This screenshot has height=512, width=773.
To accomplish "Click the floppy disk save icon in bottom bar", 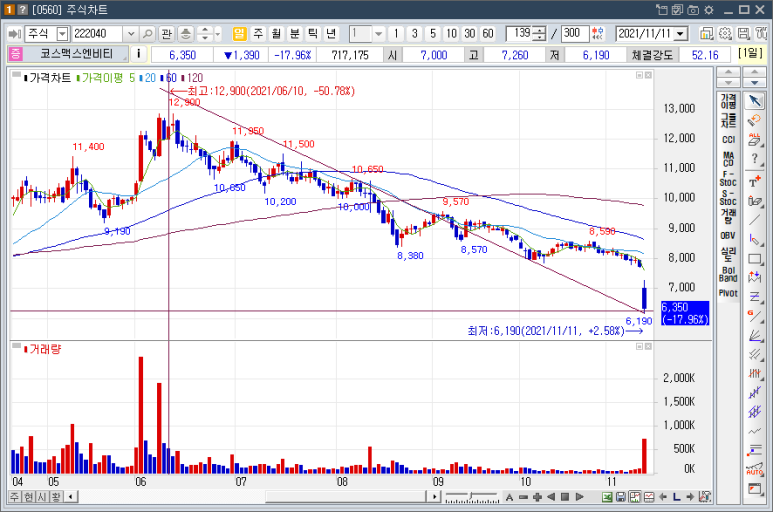I will 621,497.
